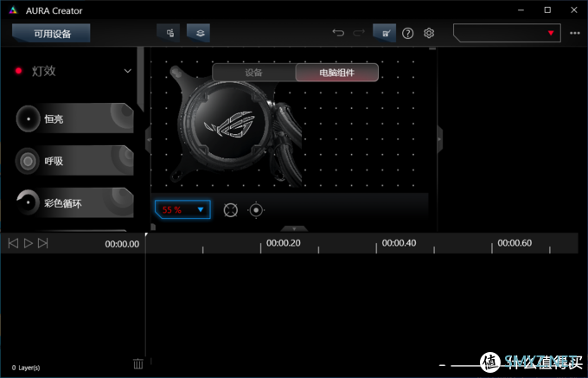Select the 彩色循环 color cycle effect
This screenshot has height=378, width=588.
click(74, 203)
